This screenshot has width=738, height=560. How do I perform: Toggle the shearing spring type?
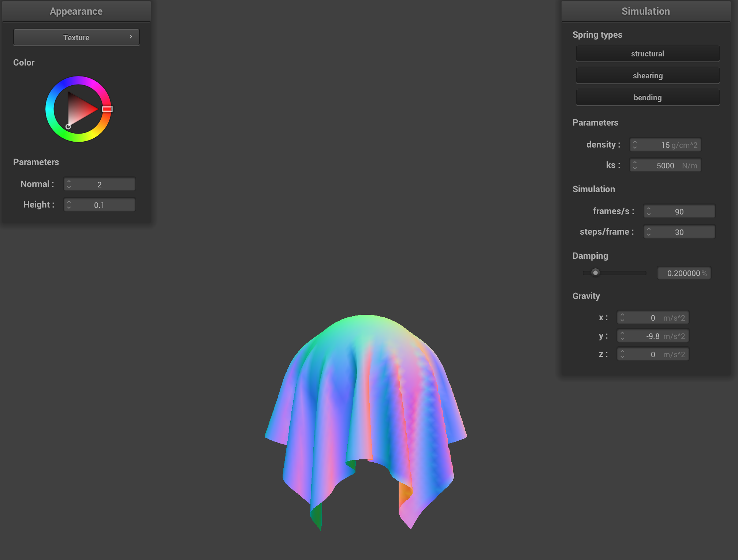coord(648,75)
